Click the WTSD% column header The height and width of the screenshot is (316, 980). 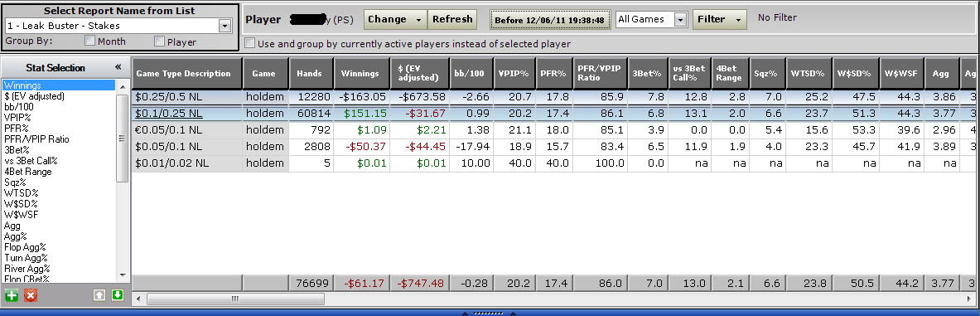click(809, 74)
